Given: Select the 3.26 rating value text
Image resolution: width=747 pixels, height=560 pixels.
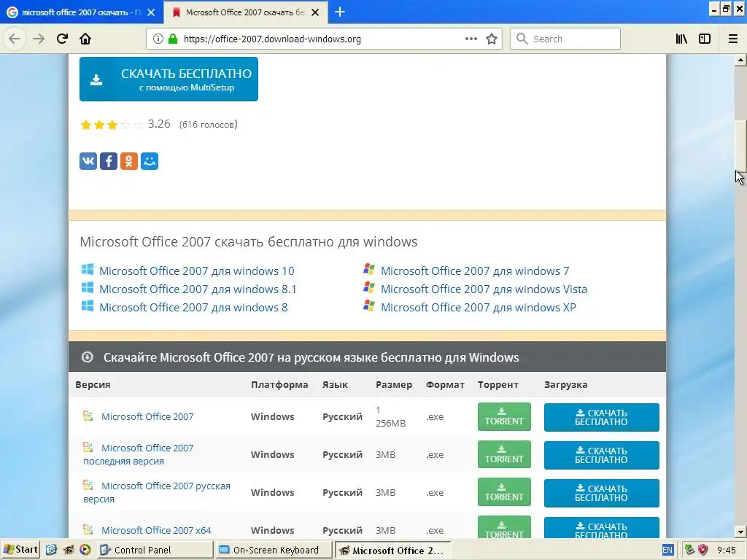Looking at the screenshot, I should [159, 124].
